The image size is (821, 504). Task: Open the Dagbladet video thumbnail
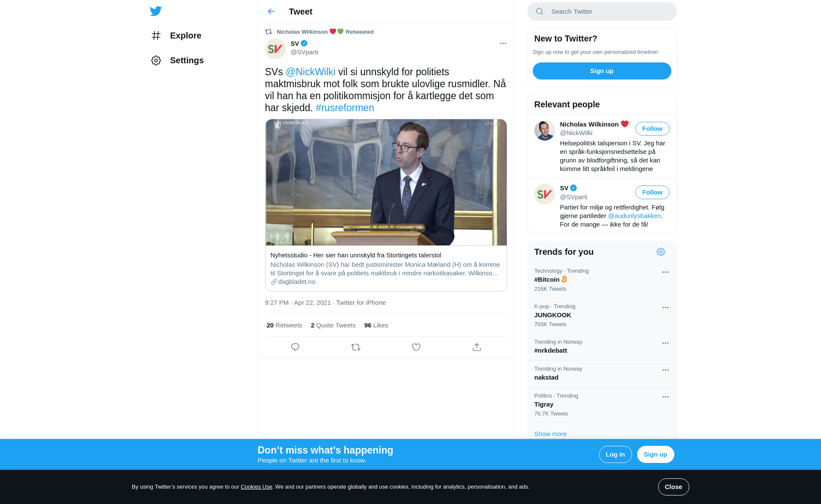tap(386, 183)
